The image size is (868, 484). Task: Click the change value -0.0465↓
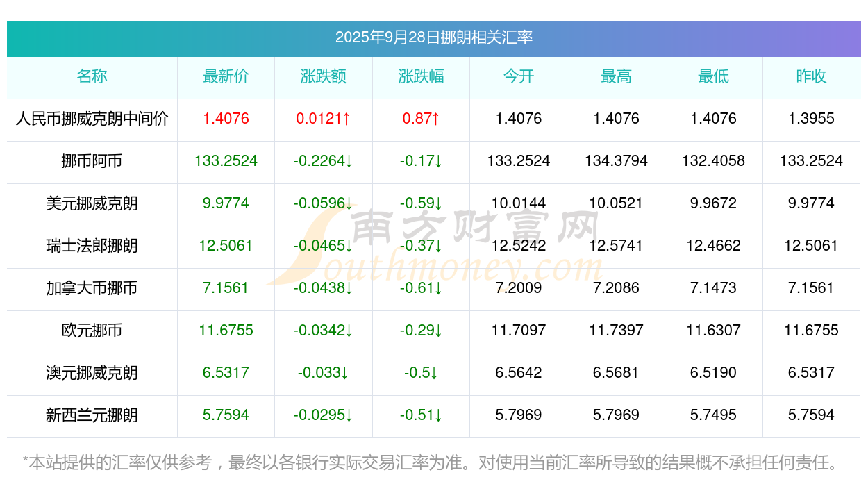point(324,246)
